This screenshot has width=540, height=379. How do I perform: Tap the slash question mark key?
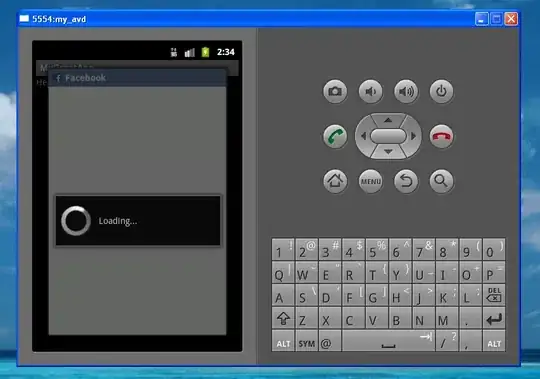[447, 340]
